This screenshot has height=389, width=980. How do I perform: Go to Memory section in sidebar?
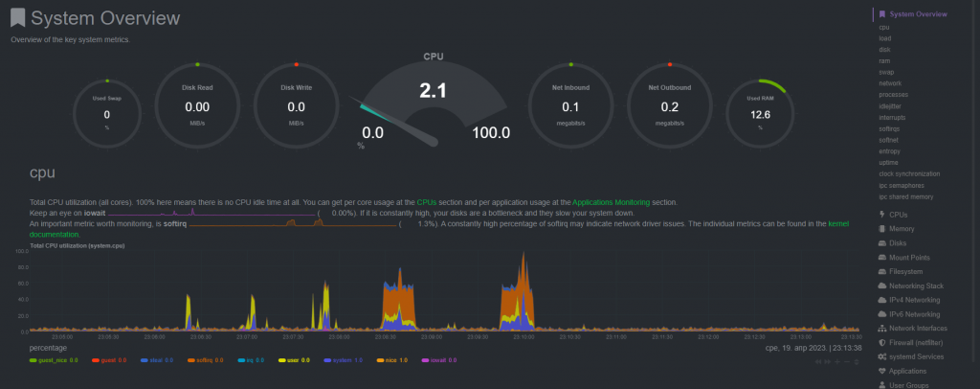coord(902,228)
